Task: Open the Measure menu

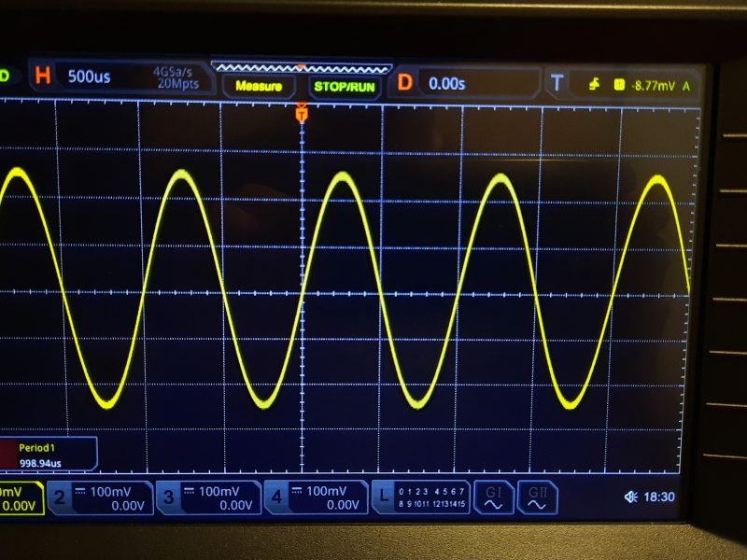Action: coord(259,85)
